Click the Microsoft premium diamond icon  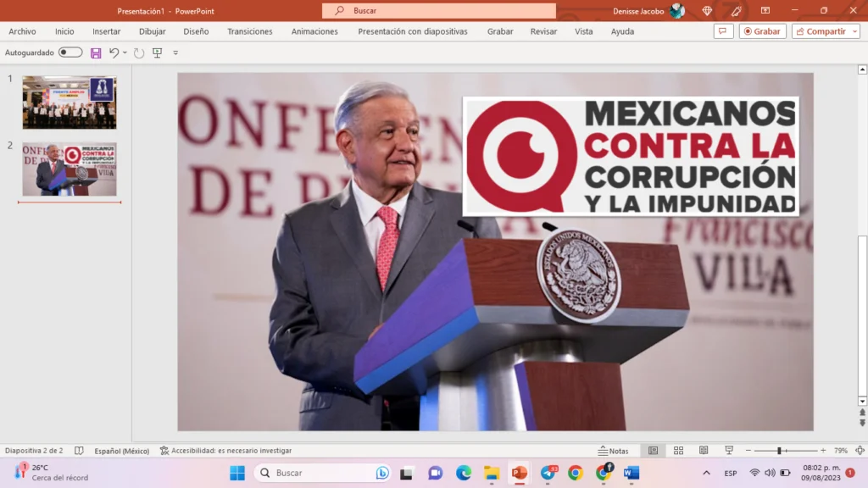(x=707, y=10)
